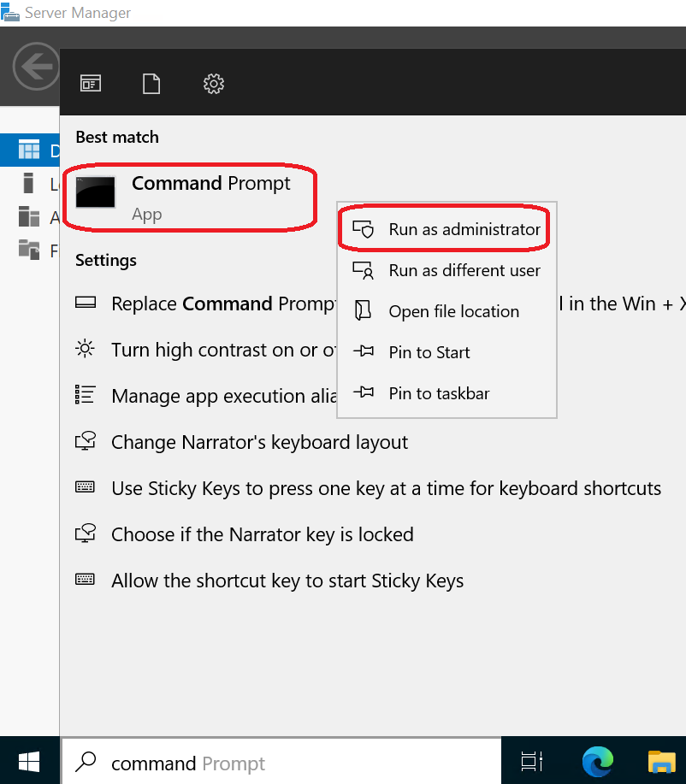Click the back arrow button
This screenshot has width=686, height=784.
(35, 66)
